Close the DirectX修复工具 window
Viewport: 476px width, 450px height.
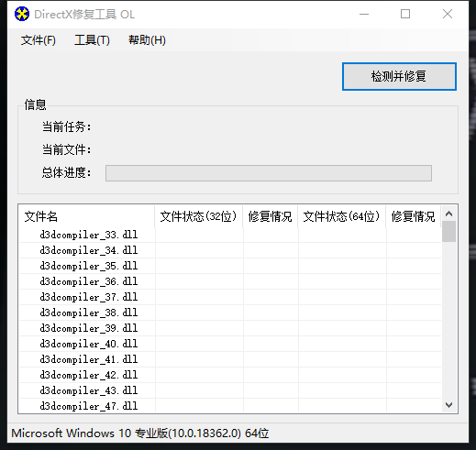448,14
